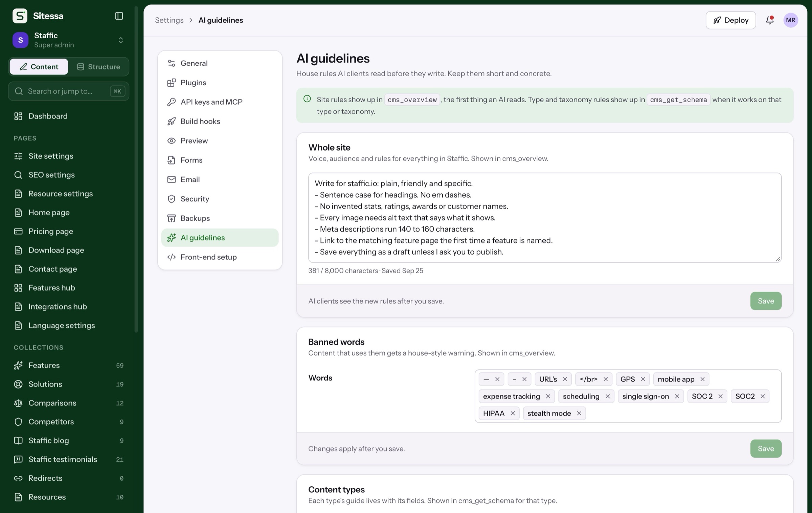Open the Contact page entry
The height and width of the screenshot is (513, 812).
point(69,269)
